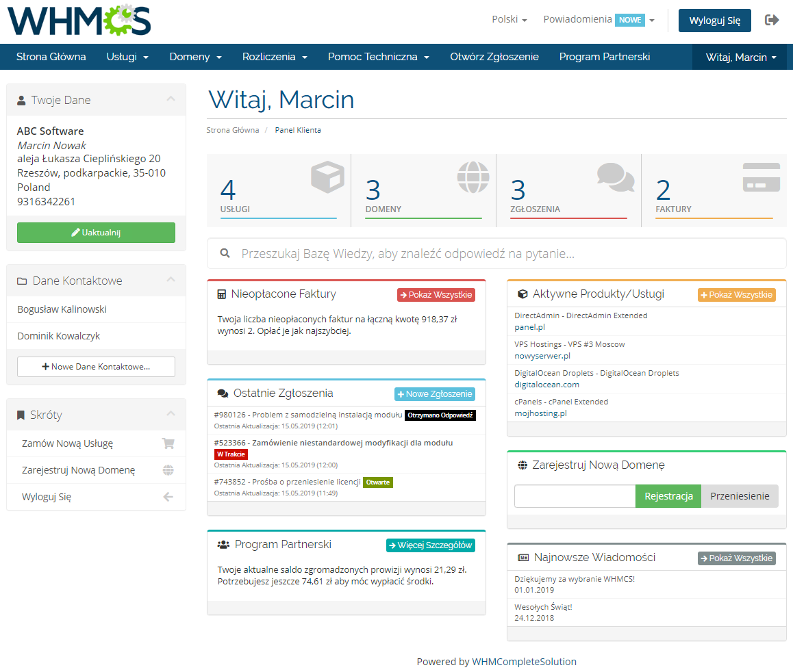Select contact Dominik Kowalczyk
Screen dimensions: 793x672
[x=96, y=336]
